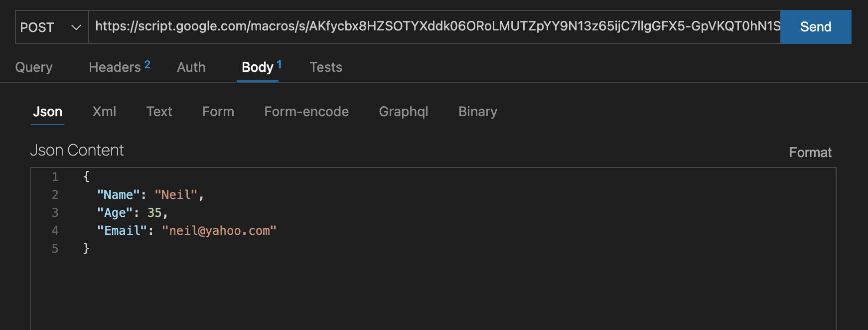Select the Body tab
This screenshot has width=868, height=330.
coord(258,67)
